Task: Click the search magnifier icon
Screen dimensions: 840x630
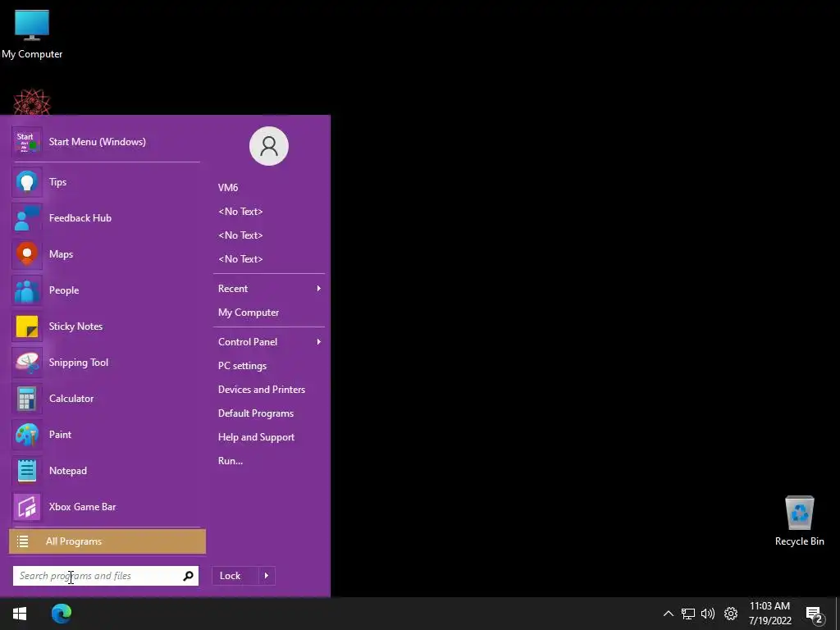Action: (188, 576)
